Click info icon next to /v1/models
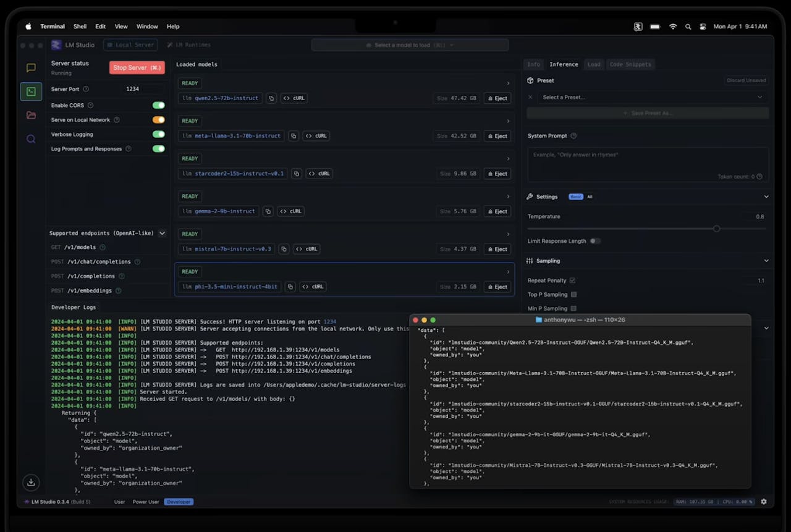This screenshot has height=532, width=791. [102, 247]
